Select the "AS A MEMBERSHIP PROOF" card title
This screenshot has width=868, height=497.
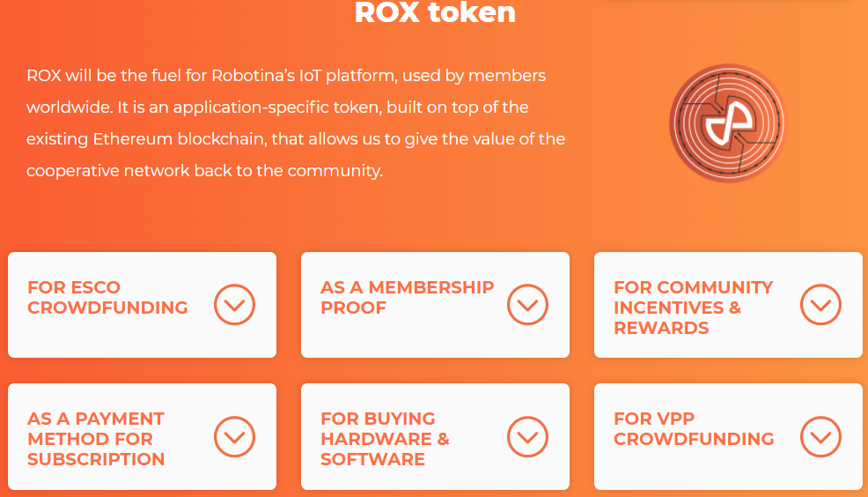pos(407,297)
